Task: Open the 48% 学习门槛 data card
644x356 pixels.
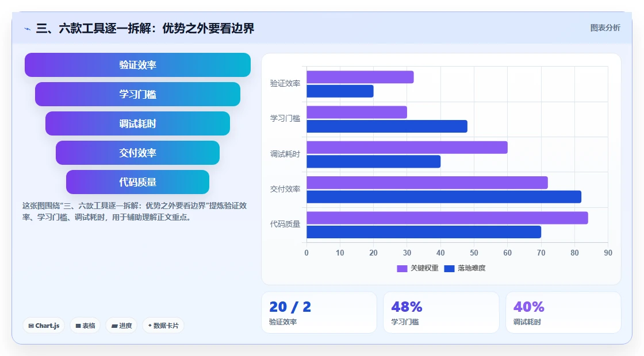Action: pos(441,312)
